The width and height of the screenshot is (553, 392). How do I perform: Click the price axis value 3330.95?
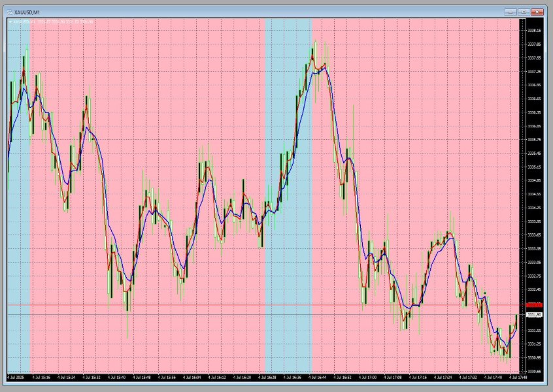coord(535,358)
